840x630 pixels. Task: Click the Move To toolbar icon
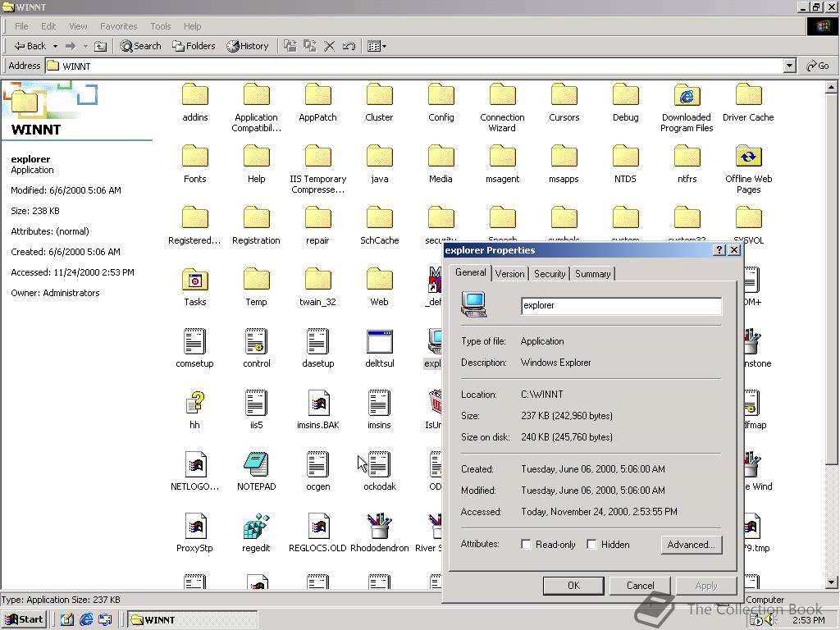tap(290, 46)
